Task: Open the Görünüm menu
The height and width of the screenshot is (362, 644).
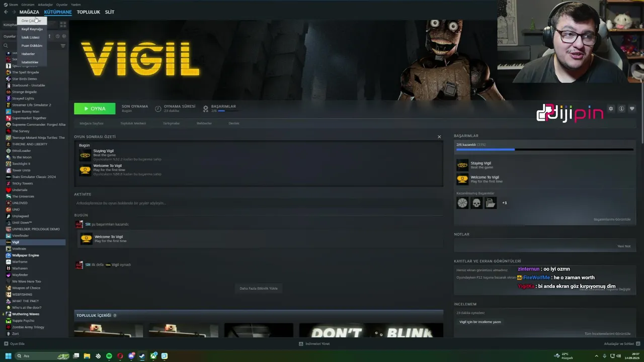Action: (x=28, y=5)
